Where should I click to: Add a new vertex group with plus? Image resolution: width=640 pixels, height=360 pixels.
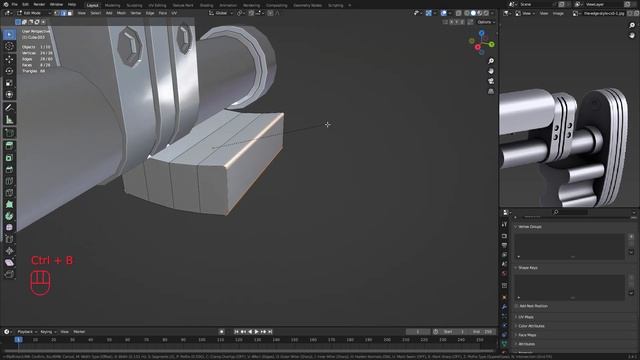(631, 237)
